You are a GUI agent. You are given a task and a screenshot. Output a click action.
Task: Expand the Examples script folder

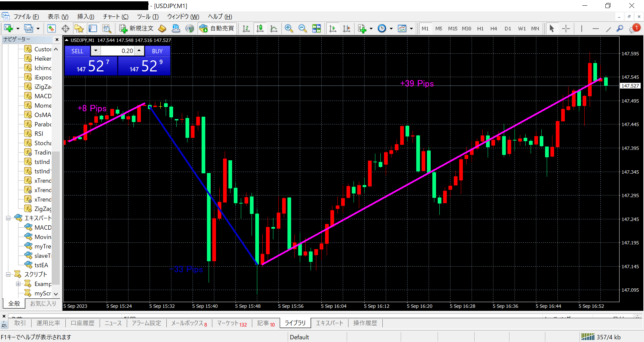coord(18,284)
